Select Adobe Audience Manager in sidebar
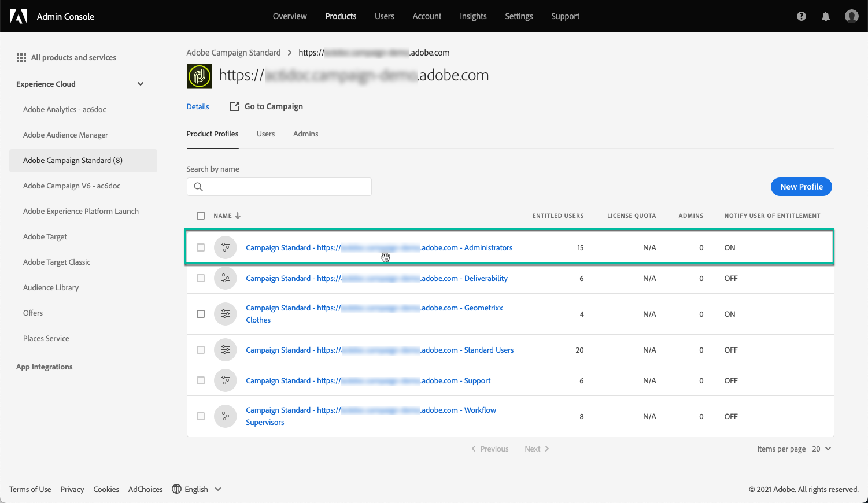The image size is (868, 503). [x=65, y=135]
